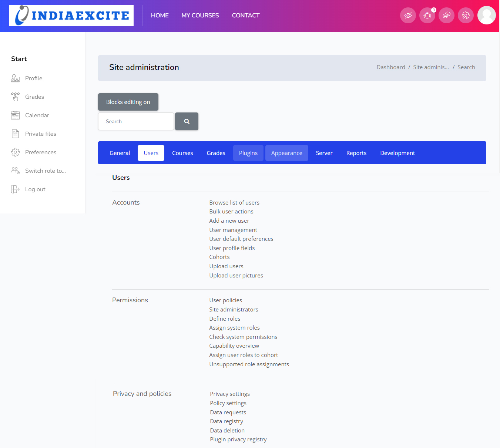Open the Browse list of users link
The width and height of the screenshot is (500, 448).
click(x=234, y=203)
